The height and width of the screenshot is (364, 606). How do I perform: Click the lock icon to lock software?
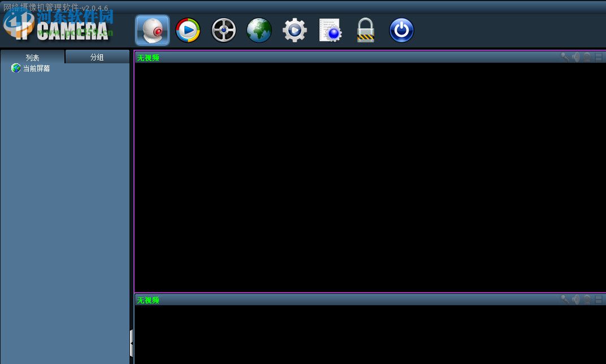tap(365, 29)
